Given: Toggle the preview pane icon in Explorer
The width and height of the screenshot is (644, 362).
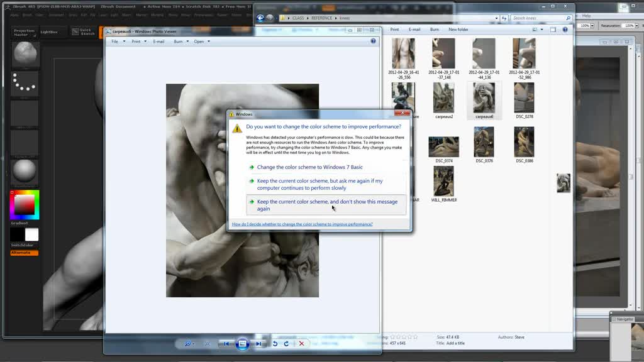Looking at the screenshot, I should pos(553,30).
